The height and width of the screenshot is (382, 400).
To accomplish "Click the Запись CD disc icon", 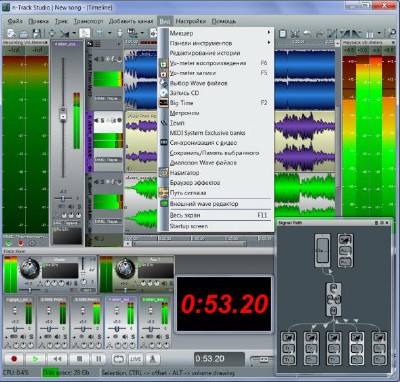I will 164,93.
